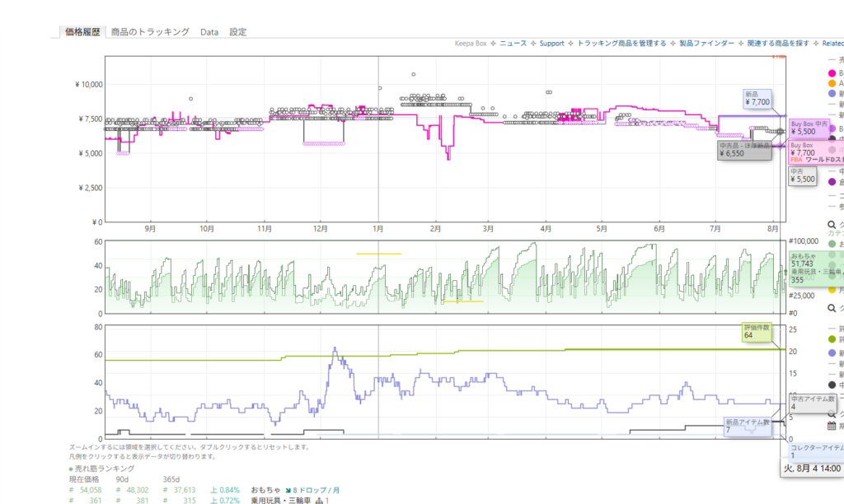
Task: Toggle the blue new-offer legend dot in offers legend
Action: tap(832, 353)
